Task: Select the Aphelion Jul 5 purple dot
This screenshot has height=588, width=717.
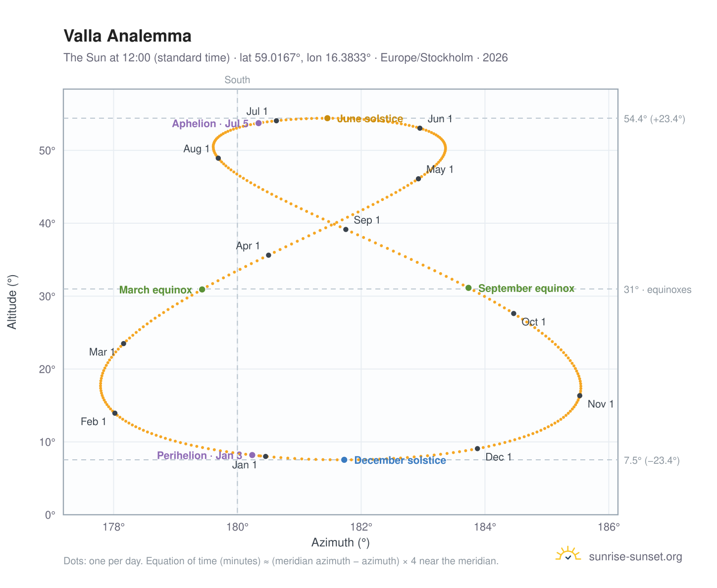Action: (x=258, y=123)
